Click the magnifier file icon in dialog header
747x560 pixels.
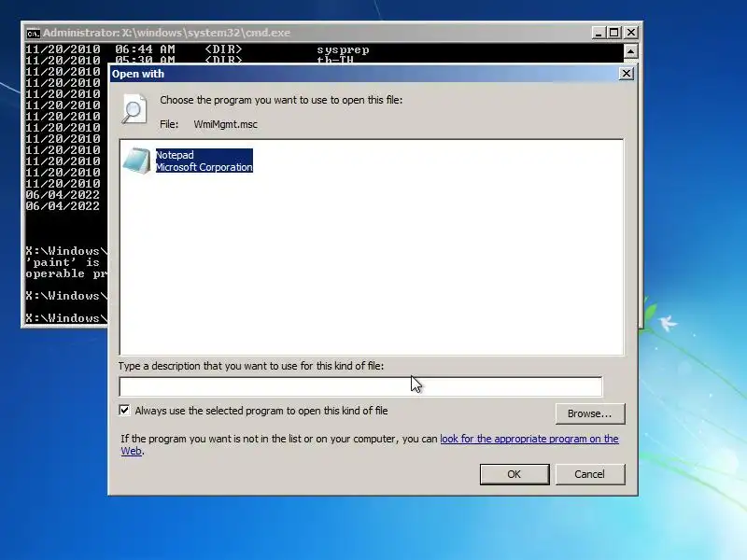134,109
